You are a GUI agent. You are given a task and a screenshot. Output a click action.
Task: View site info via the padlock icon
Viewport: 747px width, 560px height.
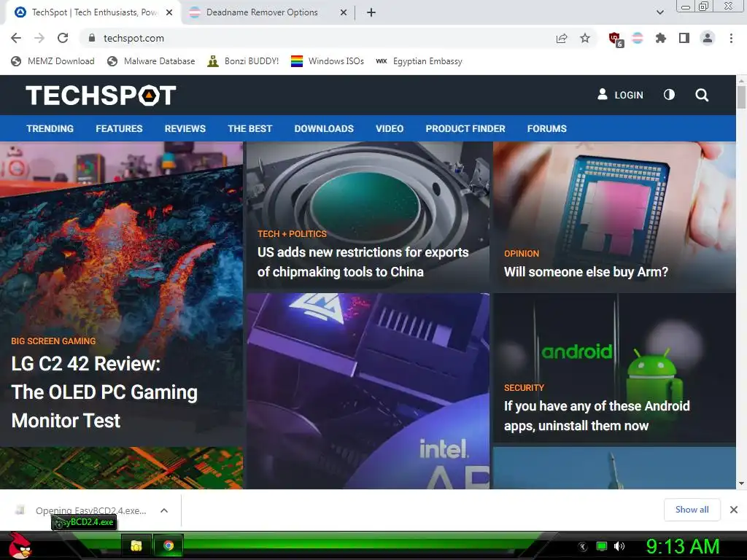[x=92, y=38]
